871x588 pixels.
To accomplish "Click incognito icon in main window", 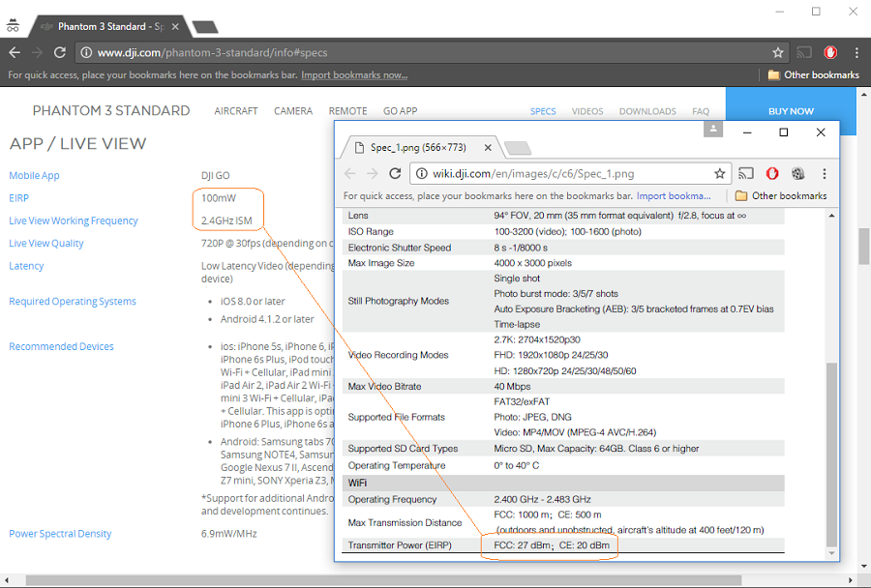I will [x=13, y=25].
